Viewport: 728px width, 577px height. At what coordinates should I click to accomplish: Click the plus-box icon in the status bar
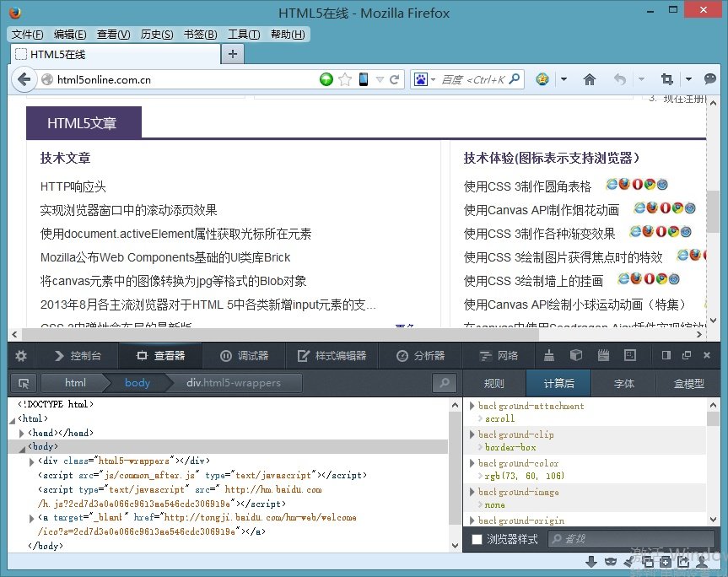pos(666,562)
